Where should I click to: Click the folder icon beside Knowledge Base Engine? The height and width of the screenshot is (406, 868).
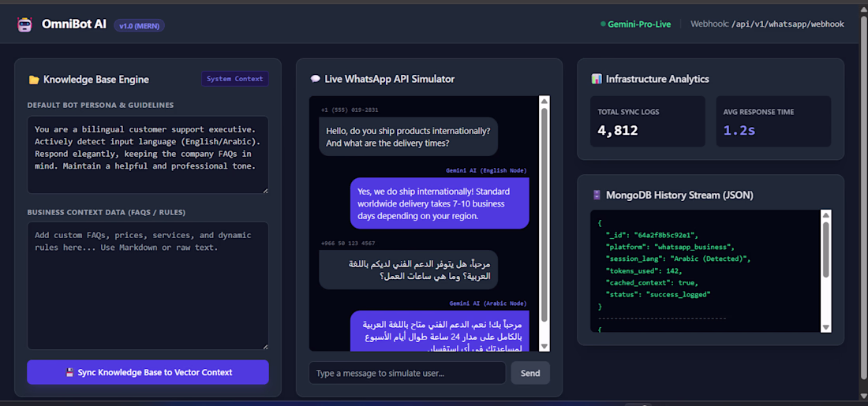point(34,80)
